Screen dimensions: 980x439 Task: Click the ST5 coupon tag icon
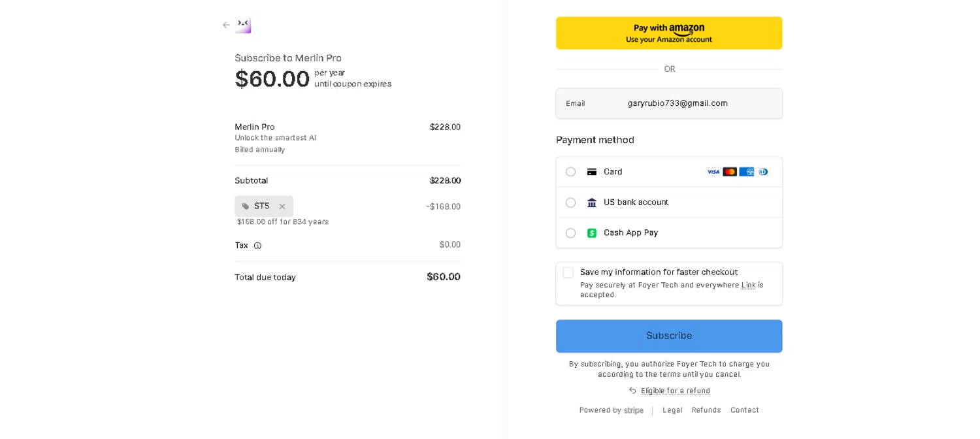[246, 206]
